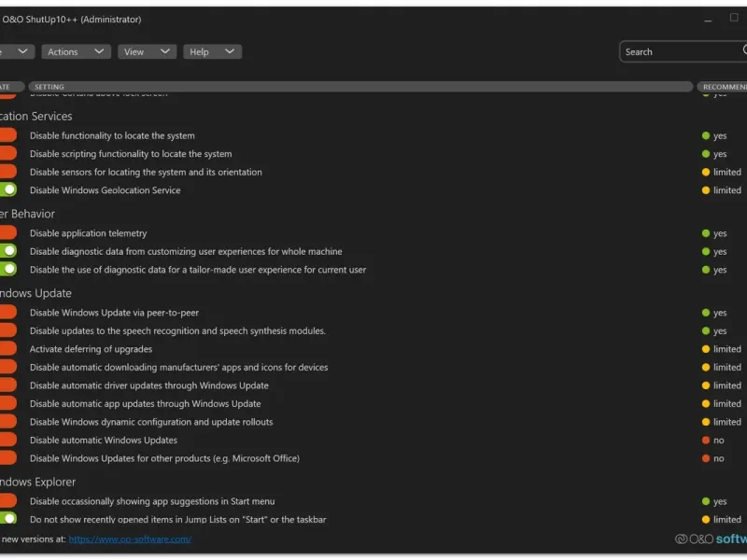The height and width of the screenshot is (560, 747).
Task: Toggle Disable application telemetry switch
Action: pos(8,232)
